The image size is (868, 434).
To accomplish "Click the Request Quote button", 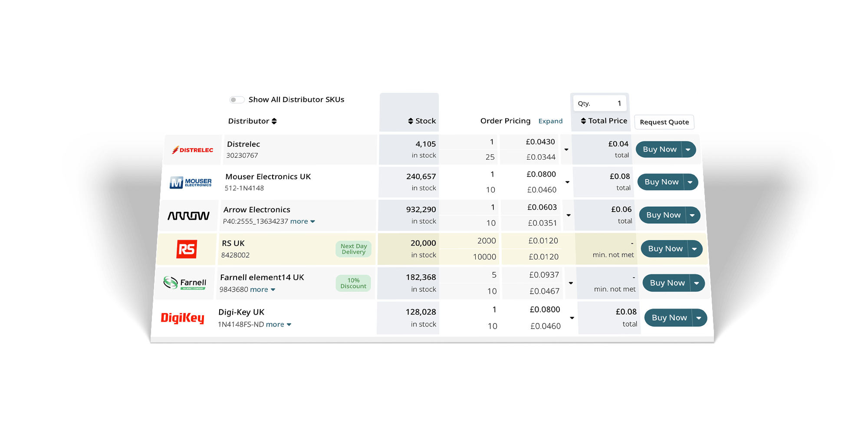I will coord(664,122).
